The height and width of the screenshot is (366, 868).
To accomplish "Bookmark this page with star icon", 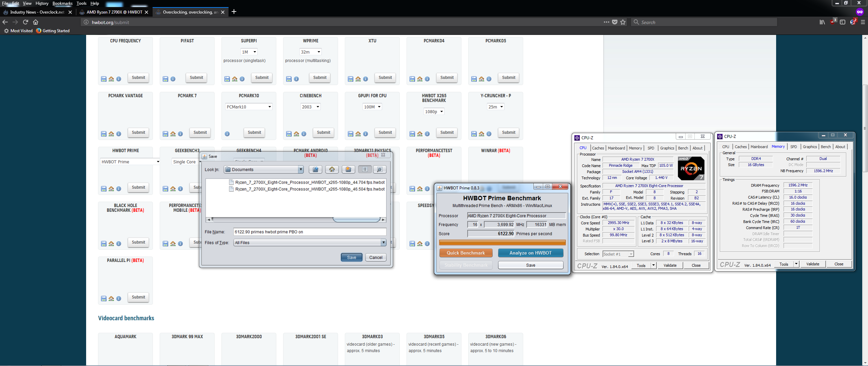I will click(x=623, y=22).
